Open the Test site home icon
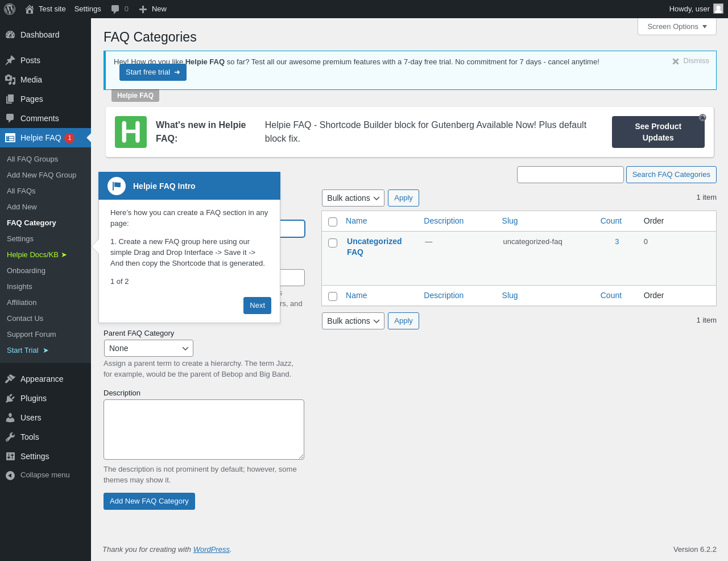 tap(30, 9)
